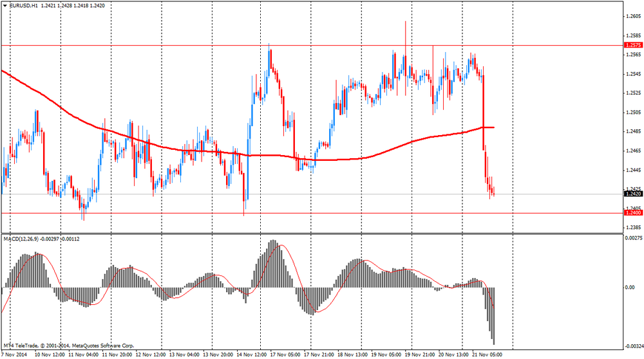
Task: Click the 19 Nov 21:00 time label
Action: 420,354
